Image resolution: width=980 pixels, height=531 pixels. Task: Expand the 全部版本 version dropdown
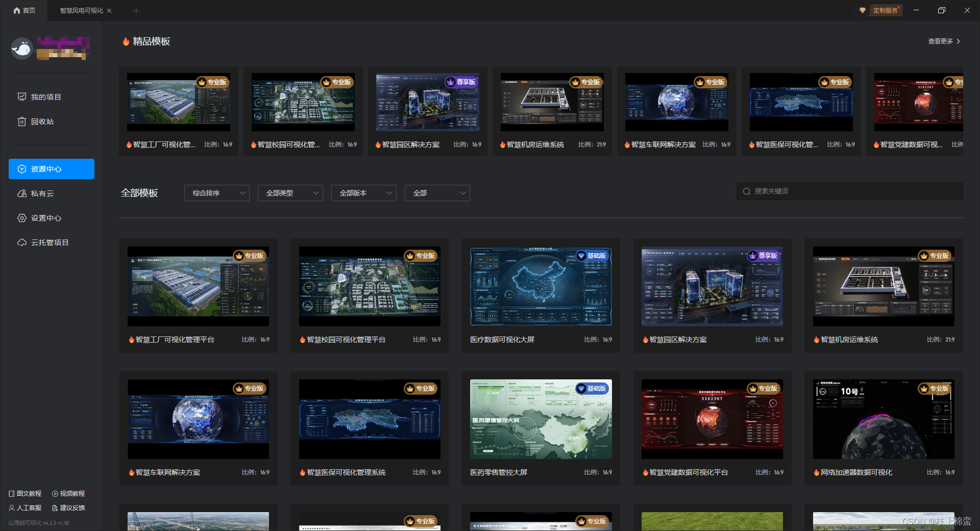pyautogui.click(x=364, y=193)
